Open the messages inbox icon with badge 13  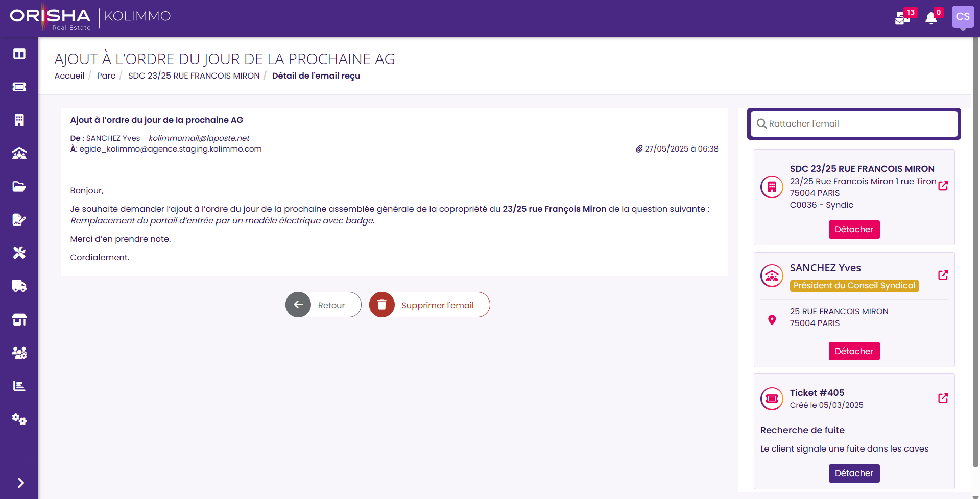click(x=902, y=18)
